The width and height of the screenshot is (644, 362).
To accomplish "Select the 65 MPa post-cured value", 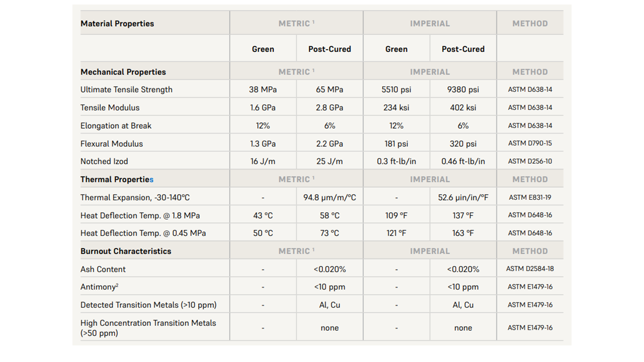I will (x=330, y=89).
